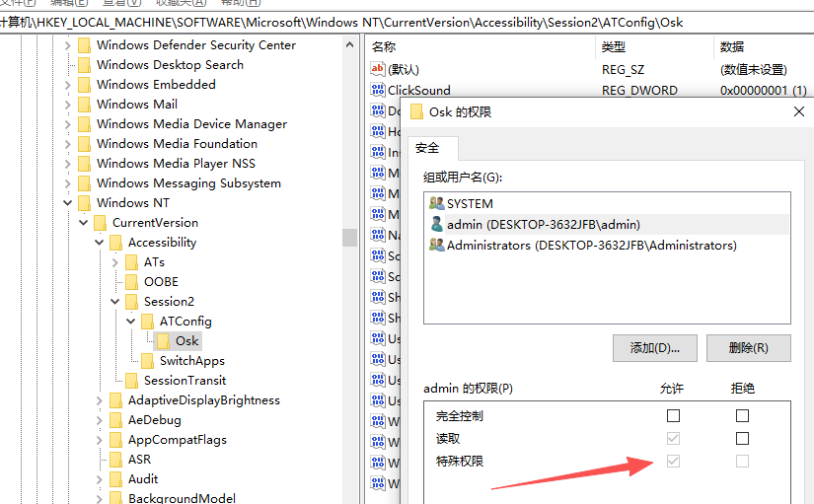Click the Osk folder icon in tree
The width and height of the screenshot is (814, 504).
pyautogui.click(x=164, y=341)
